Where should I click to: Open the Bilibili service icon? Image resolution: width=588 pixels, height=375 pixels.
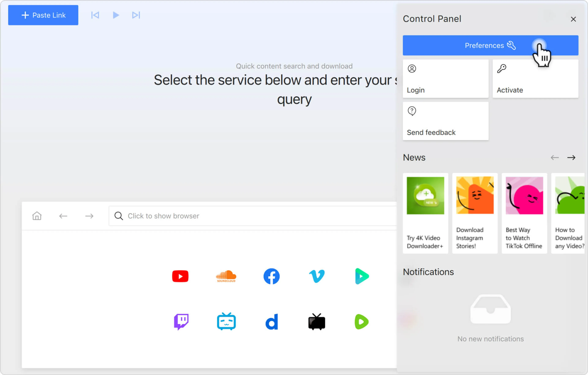tap(226, 321)
